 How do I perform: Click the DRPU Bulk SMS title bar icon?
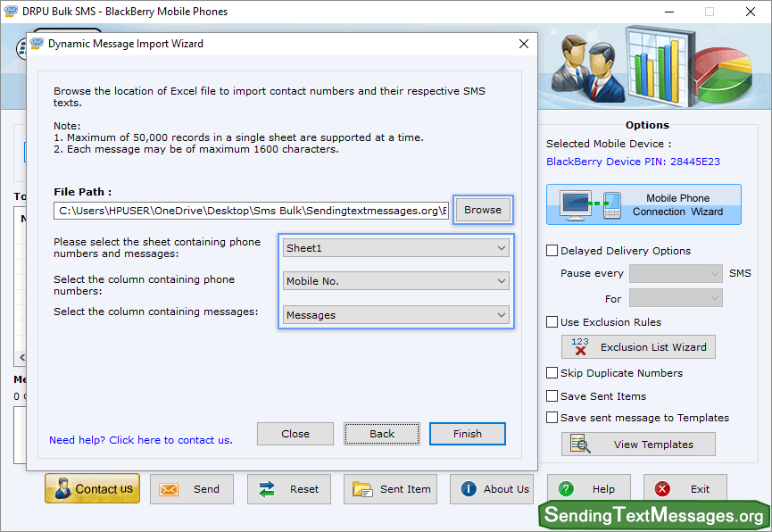tap(11, 11)
